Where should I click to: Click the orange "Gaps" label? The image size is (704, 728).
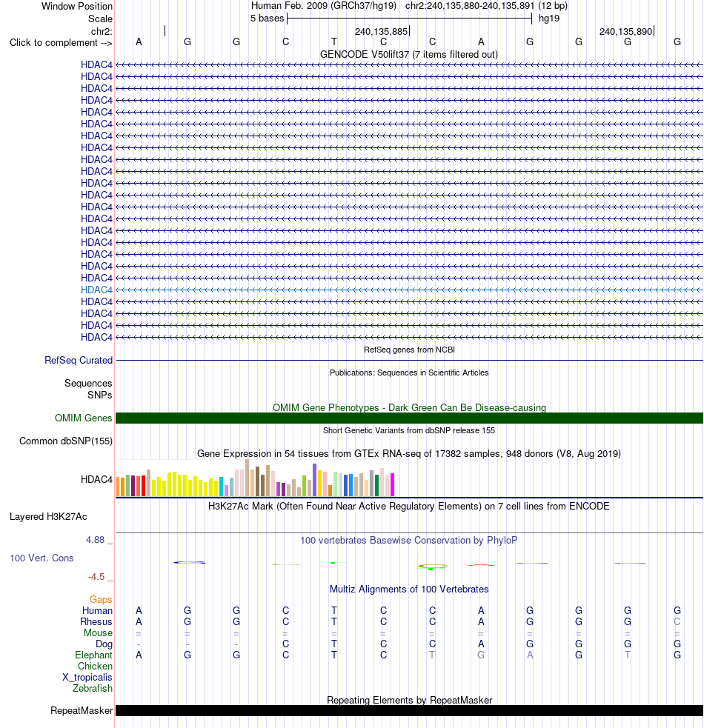click(101, 599)
